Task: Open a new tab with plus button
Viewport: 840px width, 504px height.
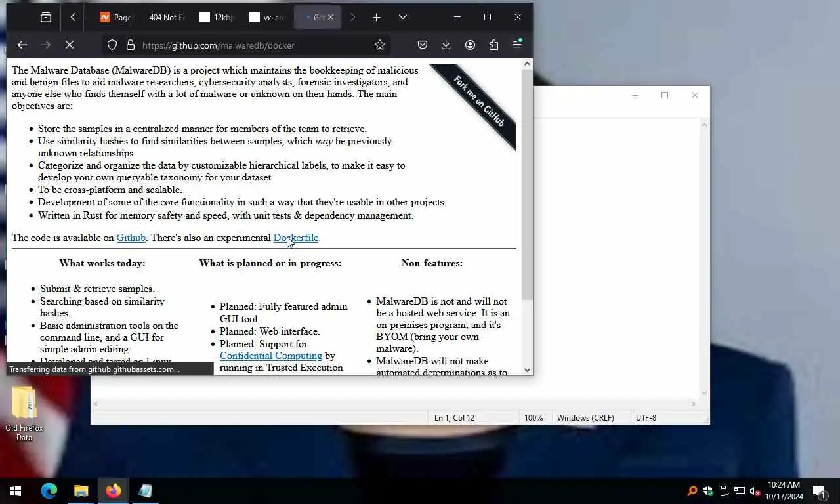Action: click(376, 18)
